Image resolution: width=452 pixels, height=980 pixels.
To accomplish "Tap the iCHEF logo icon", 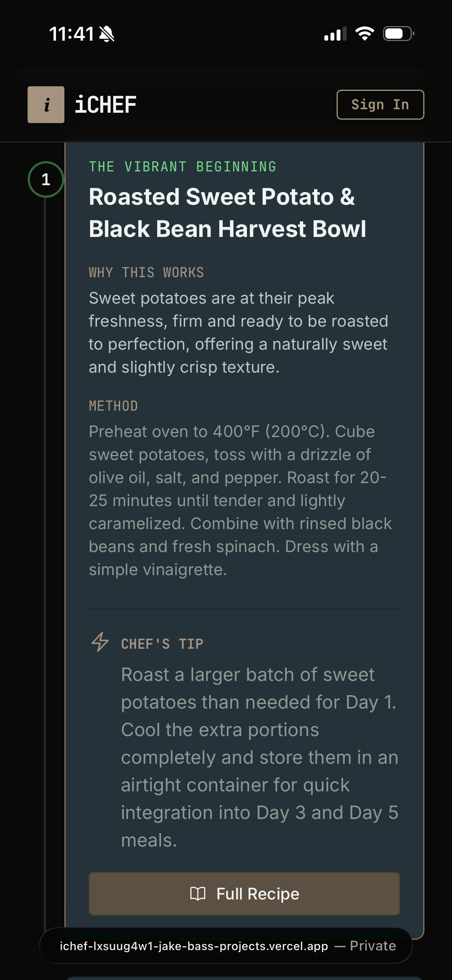I will [46, 105].
